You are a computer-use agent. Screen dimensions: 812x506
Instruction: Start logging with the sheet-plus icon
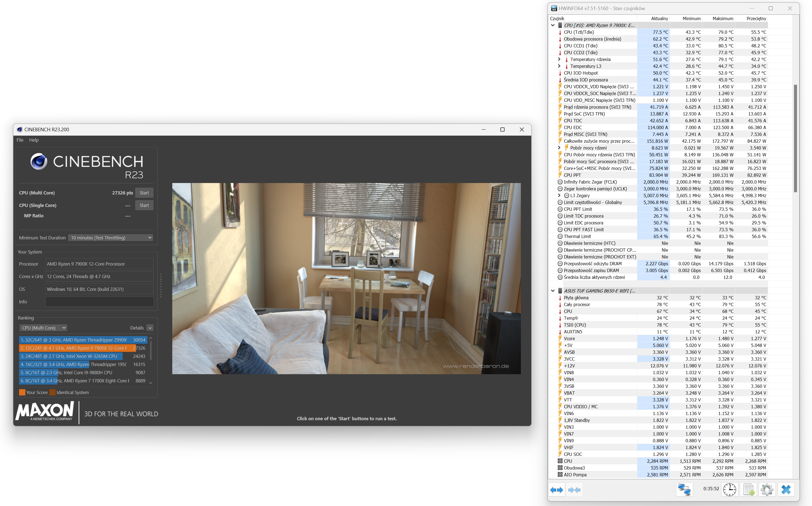coord(748,490)
